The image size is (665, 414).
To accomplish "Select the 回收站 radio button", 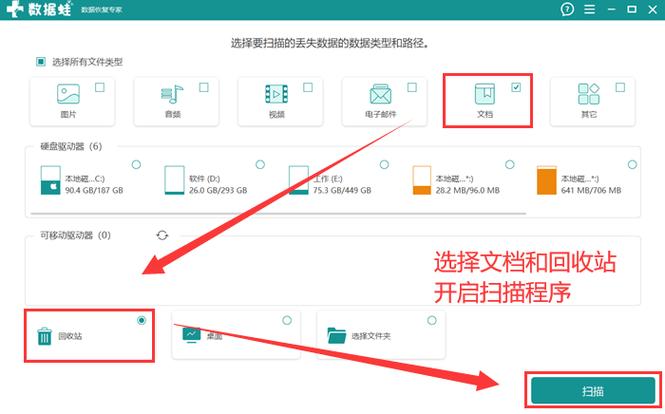I will [x=142, y=320].
